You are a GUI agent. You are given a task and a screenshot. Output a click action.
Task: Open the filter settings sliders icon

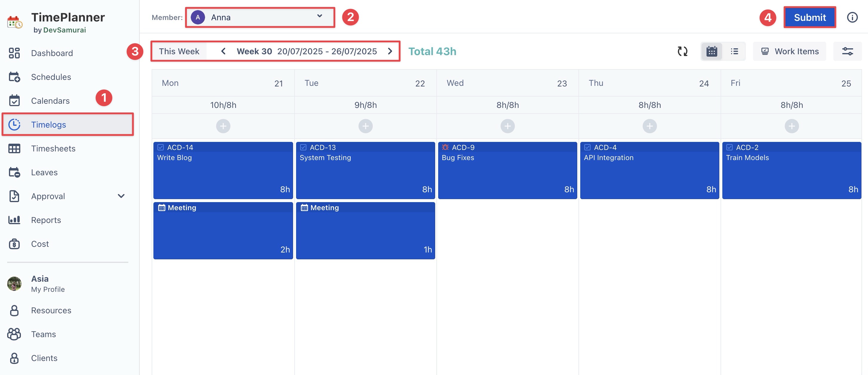tap(847, 51)
